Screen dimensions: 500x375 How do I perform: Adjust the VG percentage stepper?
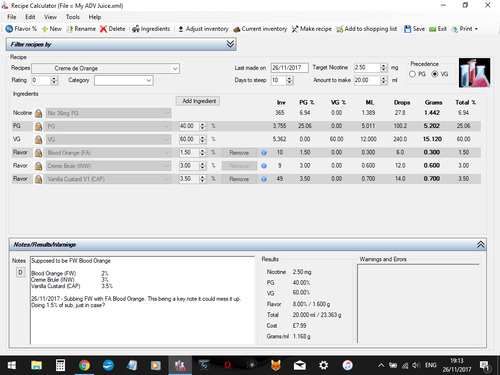click(202, 139)
